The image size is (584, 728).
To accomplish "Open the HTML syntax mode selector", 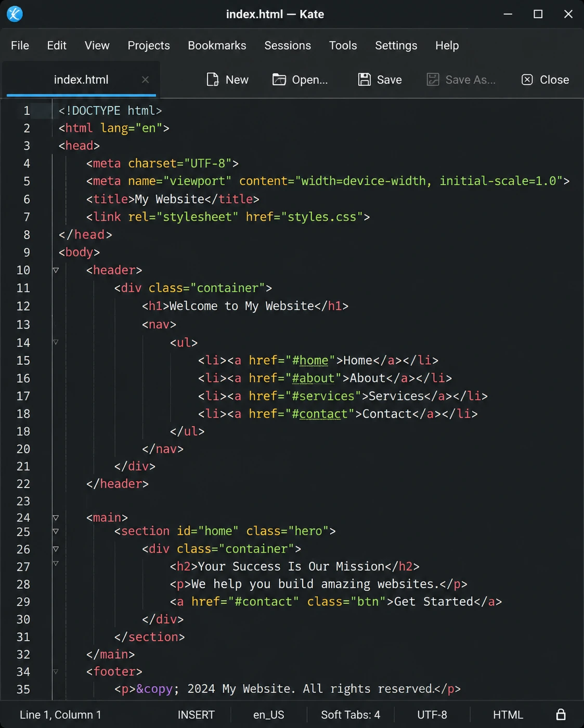I will coord(508,714).
